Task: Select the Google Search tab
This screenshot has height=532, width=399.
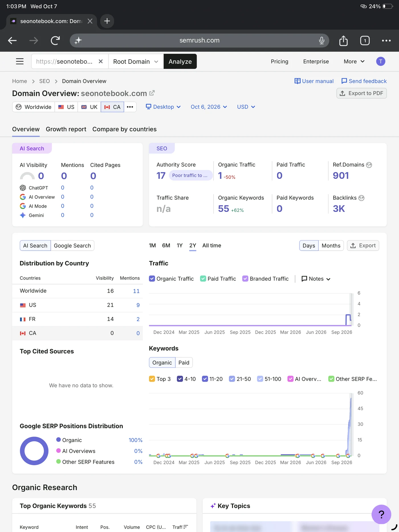Action: [72, 245]
